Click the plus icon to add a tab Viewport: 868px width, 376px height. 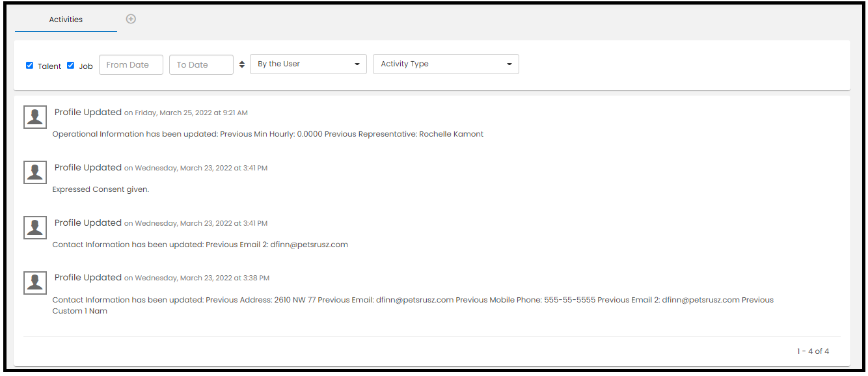[x=131, y=19]
